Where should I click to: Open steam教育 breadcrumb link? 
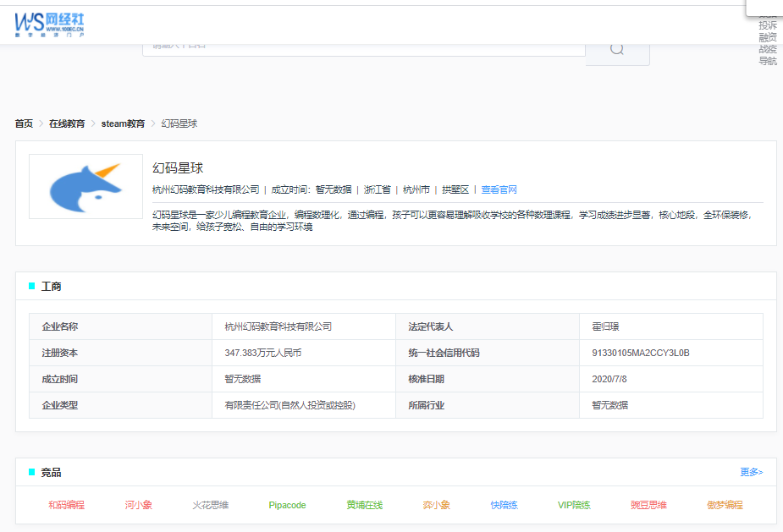[123, 123]
